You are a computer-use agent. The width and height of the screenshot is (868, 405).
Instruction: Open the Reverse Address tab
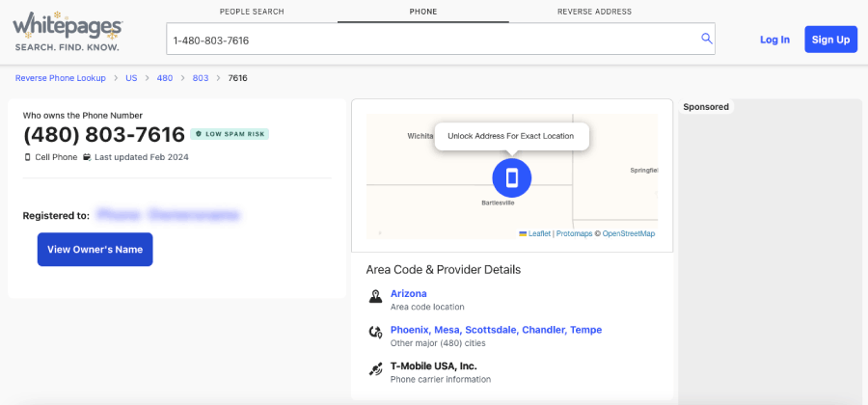(x=594, y=12)
